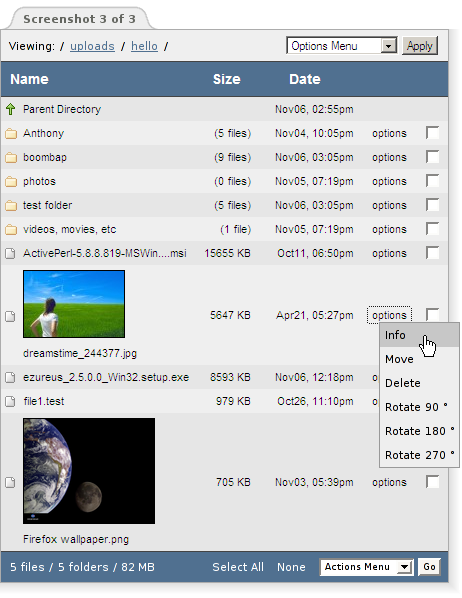Viewport: 462px width, 598px height.
Task: Open options for Anthony folder
Action: 389,133
